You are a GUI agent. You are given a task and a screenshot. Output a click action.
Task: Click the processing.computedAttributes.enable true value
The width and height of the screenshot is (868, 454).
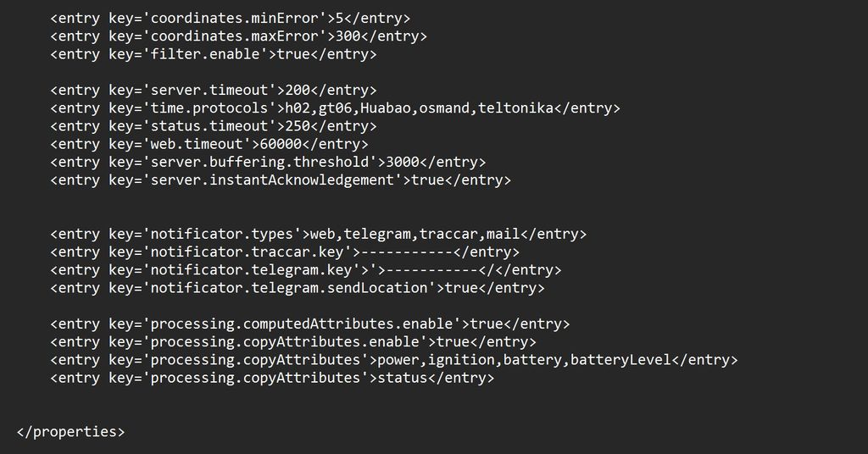tap(487, 324)
